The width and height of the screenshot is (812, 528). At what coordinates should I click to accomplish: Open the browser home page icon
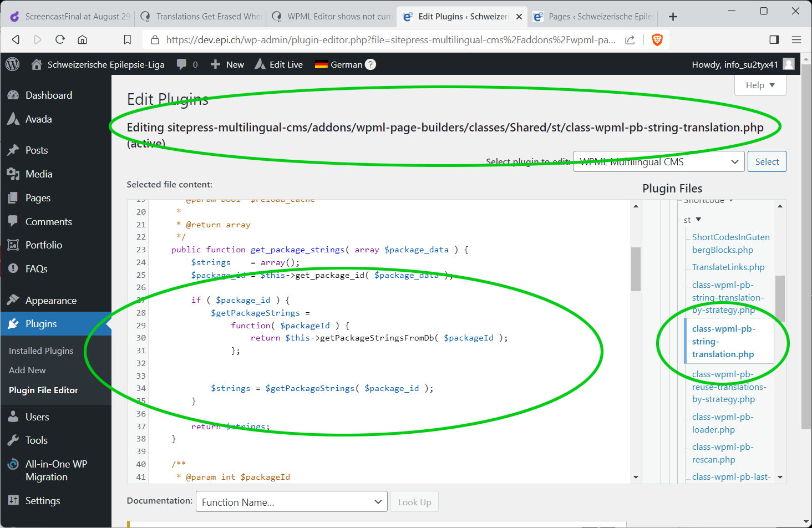pyautogui.click(x=82, y=39)
